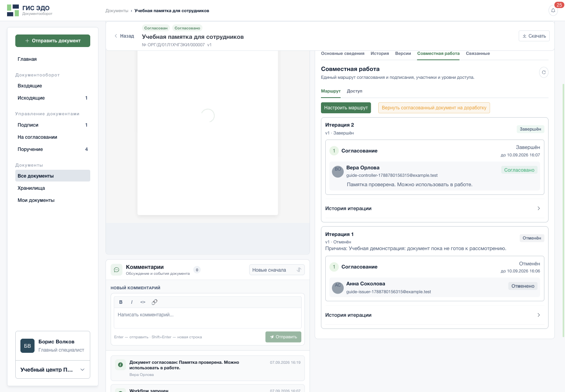This screenshot has height=392, width=565.
Task: Click step number 1 in Итерация 2
Action: click(x=334, y=151)
